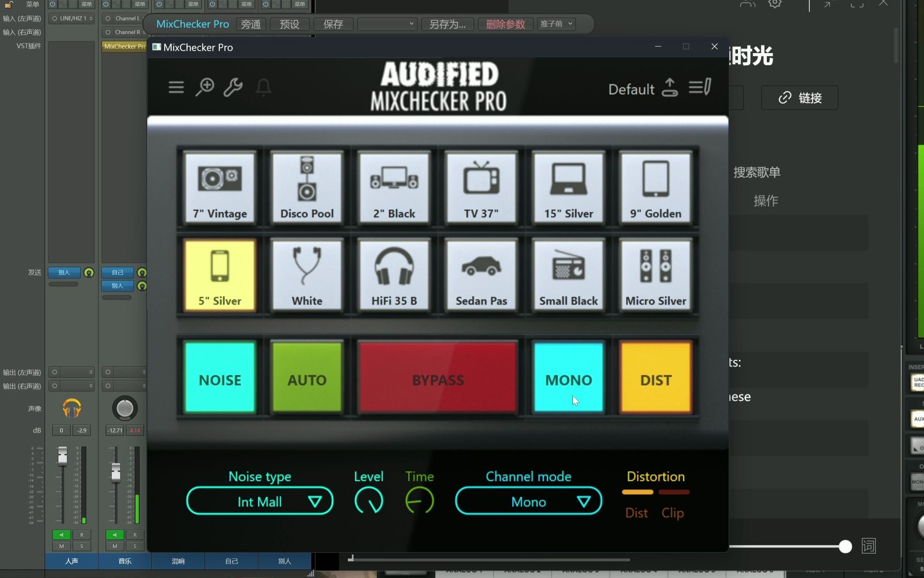Open the Channel R input dropdown
The image size is (924, 578).
pyautogui.click(x=125, y=32)
